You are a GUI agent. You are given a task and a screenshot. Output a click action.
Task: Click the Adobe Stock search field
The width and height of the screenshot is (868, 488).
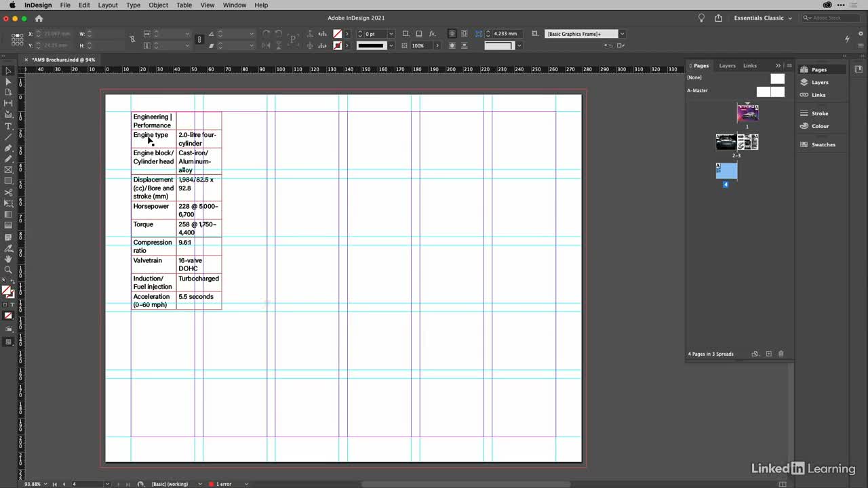coord(830,18)
